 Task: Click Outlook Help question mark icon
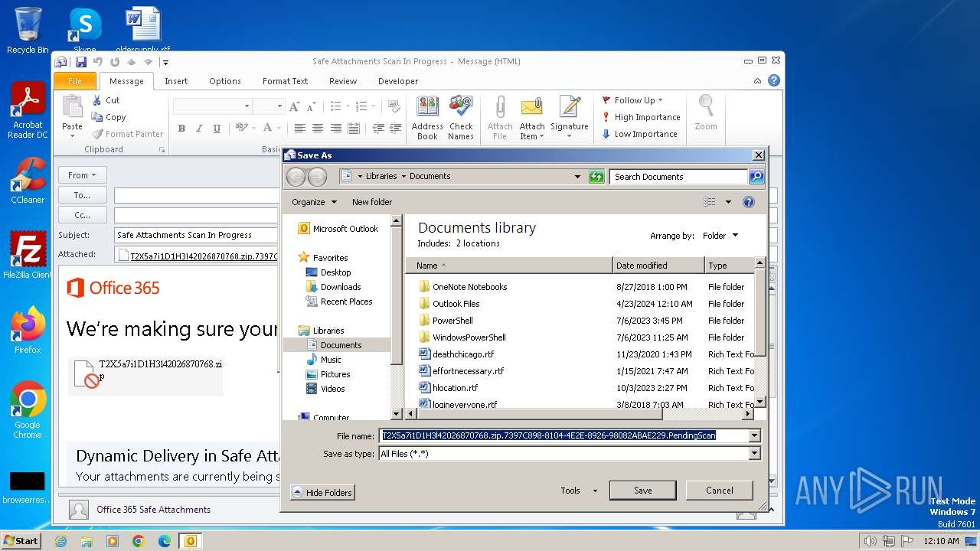[774, 80]
